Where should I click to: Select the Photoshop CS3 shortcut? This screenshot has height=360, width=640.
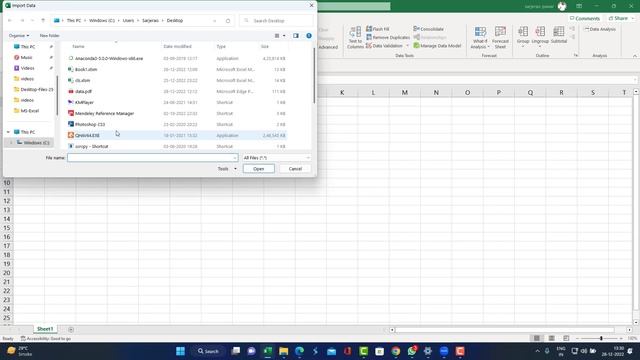click(90, 124)
